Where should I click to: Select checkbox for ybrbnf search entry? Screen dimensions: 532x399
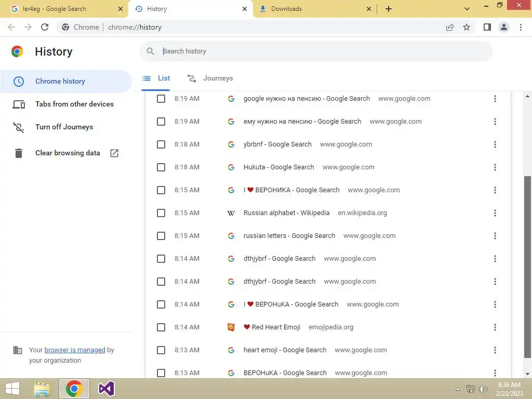pos(161,144)
